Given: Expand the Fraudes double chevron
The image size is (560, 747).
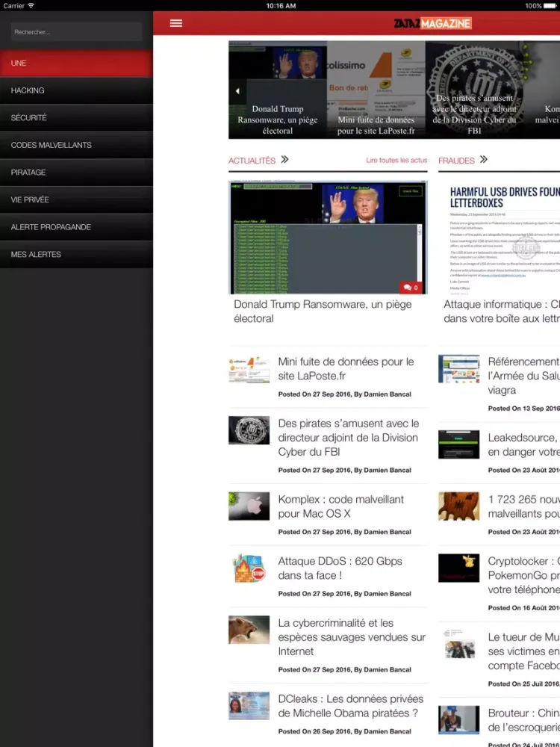Looking at the screenshot, I should [x=484, y=160].
